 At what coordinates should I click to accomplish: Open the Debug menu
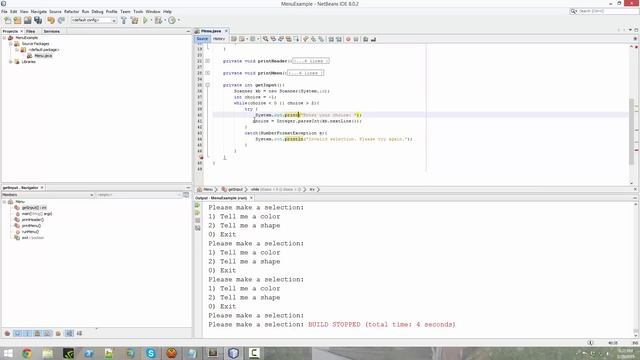pos(97,11)
